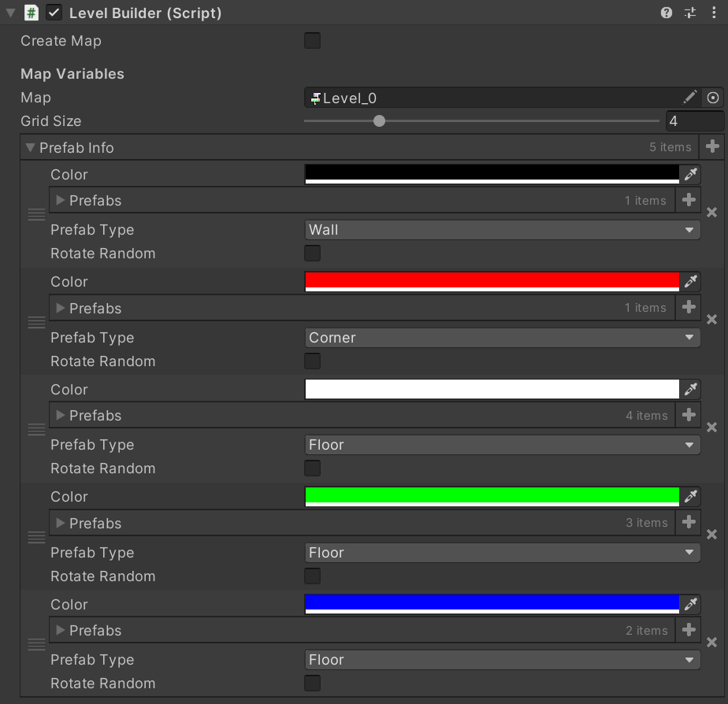
Task: Open the green color swatch picker
Action: [488, 497]
